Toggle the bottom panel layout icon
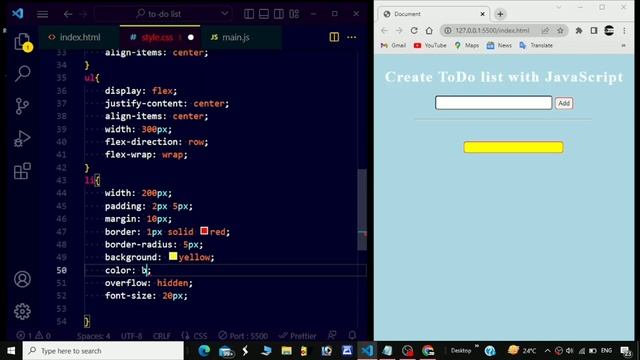 pyautogui.click(x=264, y=14)
